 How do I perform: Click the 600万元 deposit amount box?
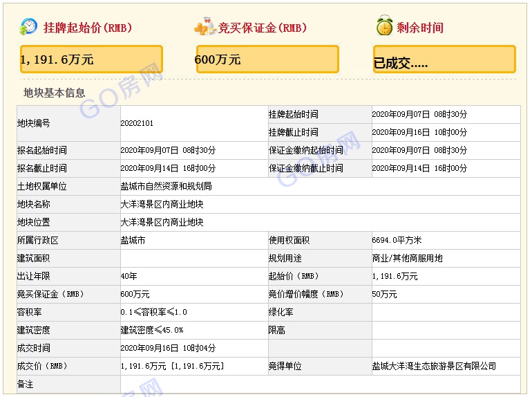point(267,59)
